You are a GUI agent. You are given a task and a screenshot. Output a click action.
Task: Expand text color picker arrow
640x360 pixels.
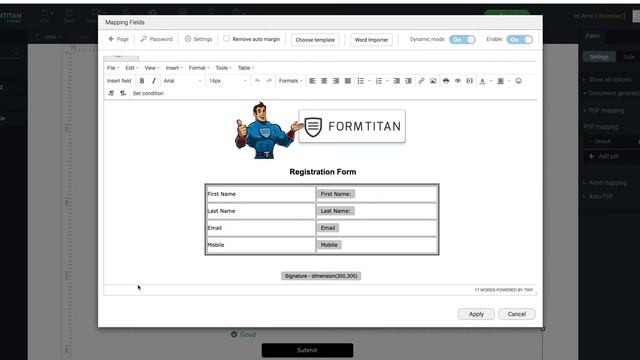point(491,81)
